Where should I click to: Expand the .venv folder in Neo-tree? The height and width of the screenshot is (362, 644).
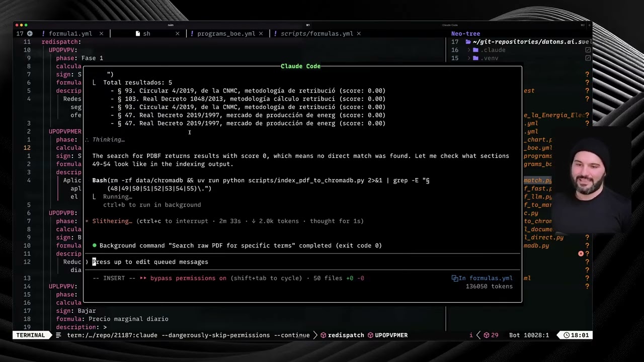(x=469, y=58)
